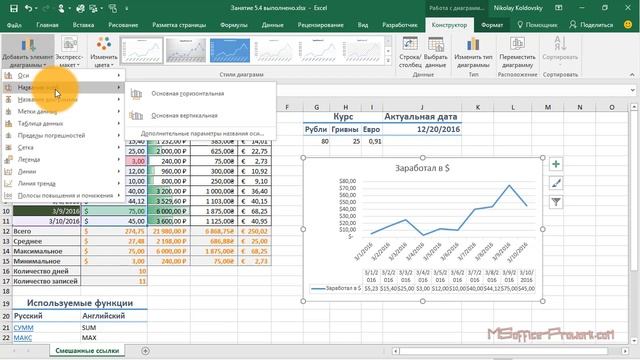Open the Помощник tell-me box
Viewport: 640px width, 360px height.
coord(537,25)
